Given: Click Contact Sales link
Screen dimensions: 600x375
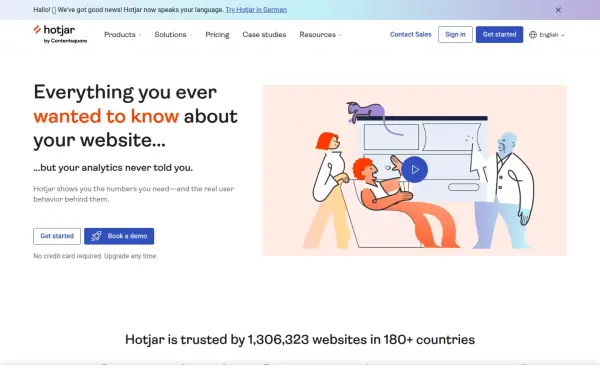Looking at the screenshot, I should point(410,34).
